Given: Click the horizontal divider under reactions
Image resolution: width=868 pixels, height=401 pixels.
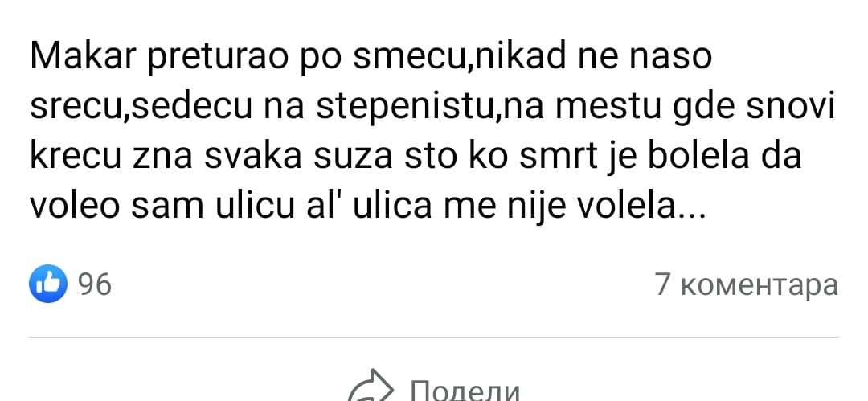Looking at the screenshot, I should pyautogui.click(x=433, y=337).
